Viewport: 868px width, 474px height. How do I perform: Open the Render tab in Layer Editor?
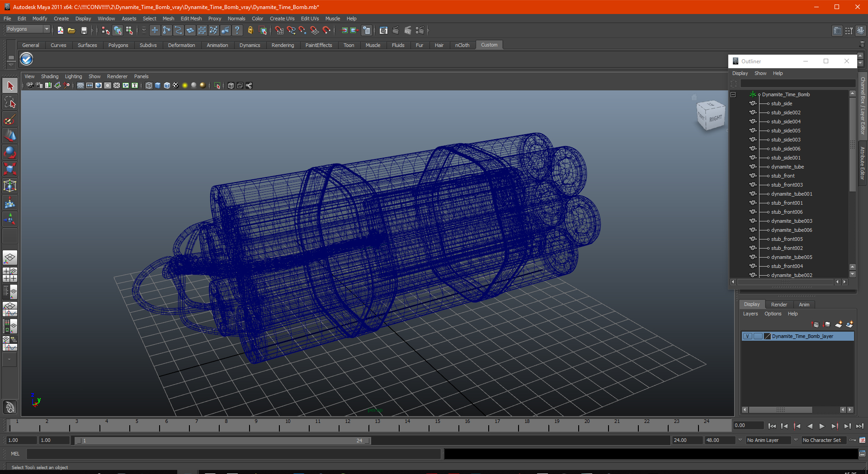[778, 305]
